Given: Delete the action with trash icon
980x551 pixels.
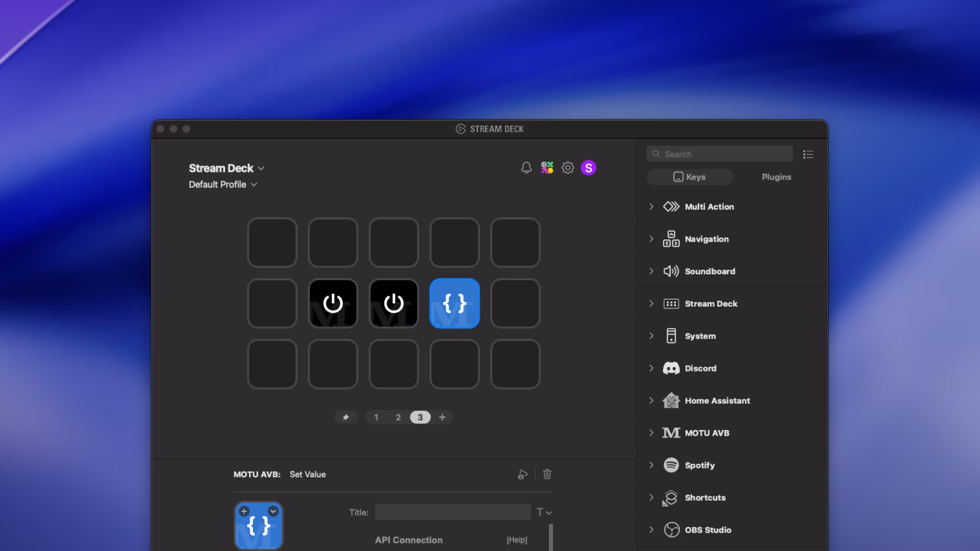Looking at the screenshot, I should (x=547, y=474).
